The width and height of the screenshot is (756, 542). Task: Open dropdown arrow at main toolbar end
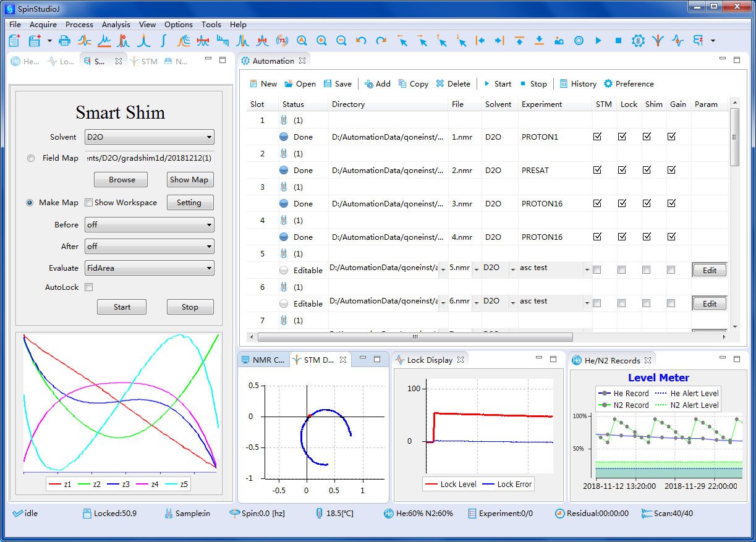[713, 41]
